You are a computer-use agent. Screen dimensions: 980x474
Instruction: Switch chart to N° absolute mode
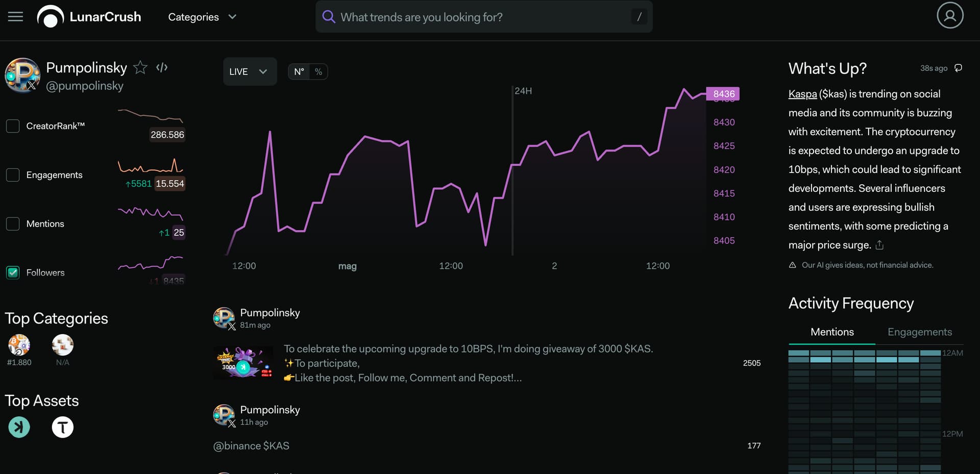(x=299, y=71)
